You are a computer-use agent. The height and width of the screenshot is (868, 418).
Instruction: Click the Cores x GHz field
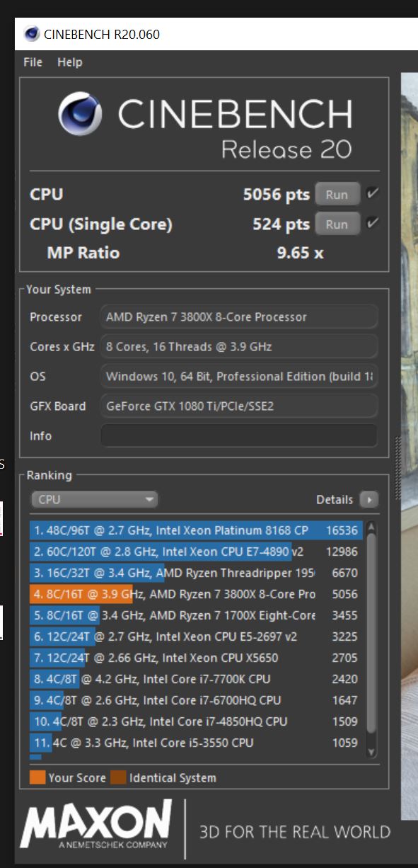pyautogui.click(x=239, y=346)
